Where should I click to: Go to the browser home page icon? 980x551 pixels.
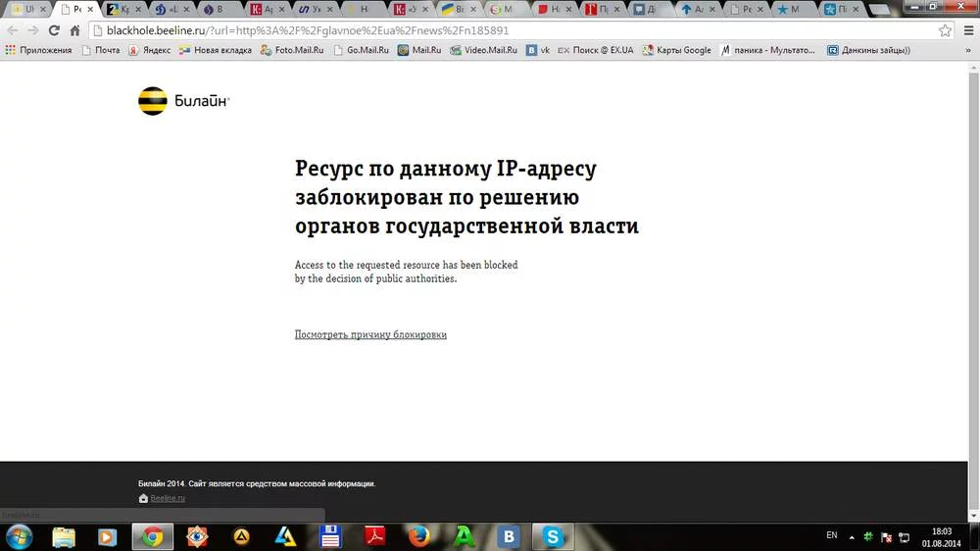point(74,30)
